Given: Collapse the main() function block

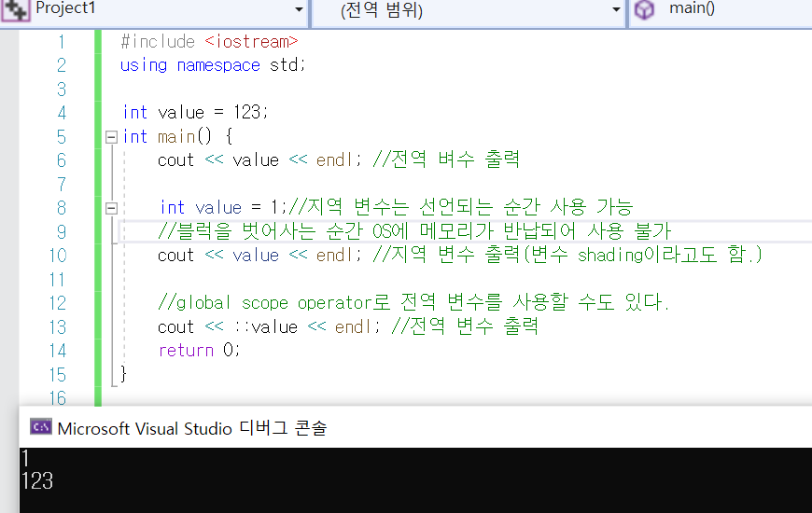Looking at the screenshot, I should (x=111, y=137).
